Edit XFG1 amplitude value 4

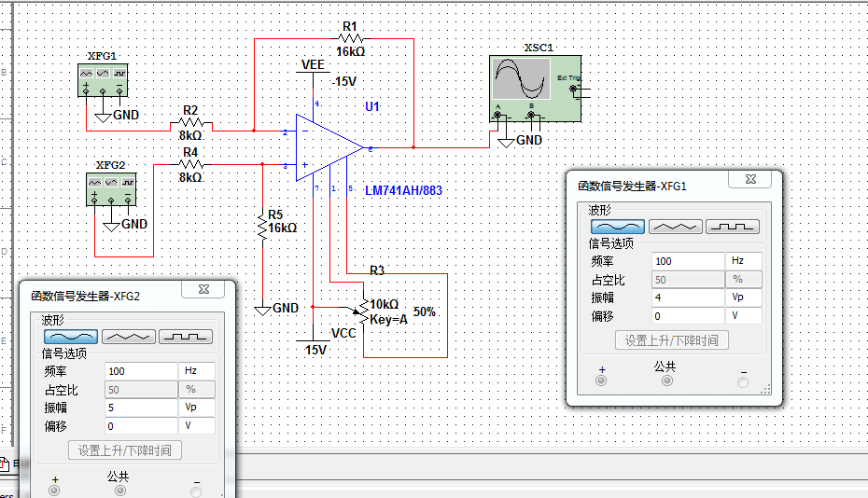pos(688,297)
